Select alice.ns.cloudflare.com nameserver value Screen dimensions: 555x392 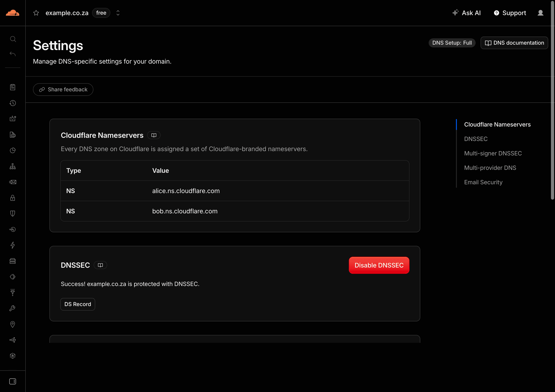[186, 191]
